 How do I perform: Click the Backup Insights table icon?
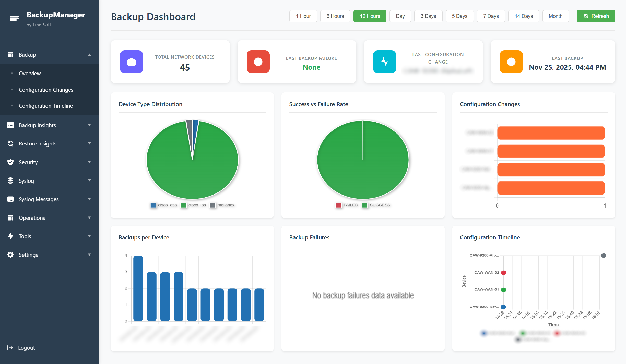pyautogui.click(x=10, y=125)
